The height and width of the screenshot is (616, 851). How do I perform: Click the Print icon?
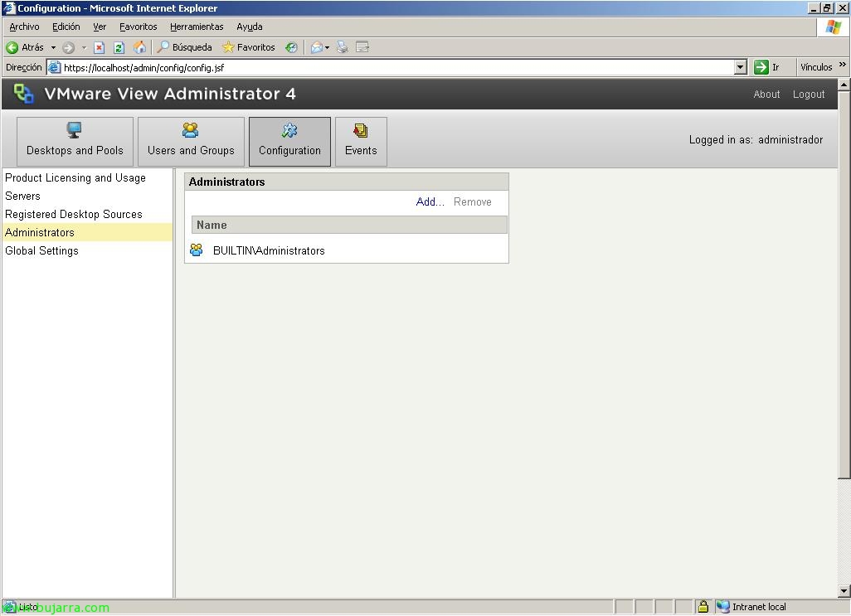[342, 48]
